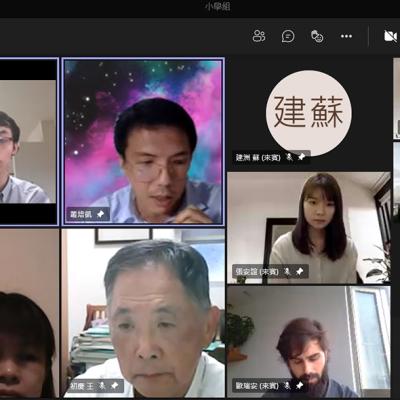Click the muted mic icon beside 初慶 王
Screen dimensions: 400x400
pyautogui.click(x=103, y=386)
